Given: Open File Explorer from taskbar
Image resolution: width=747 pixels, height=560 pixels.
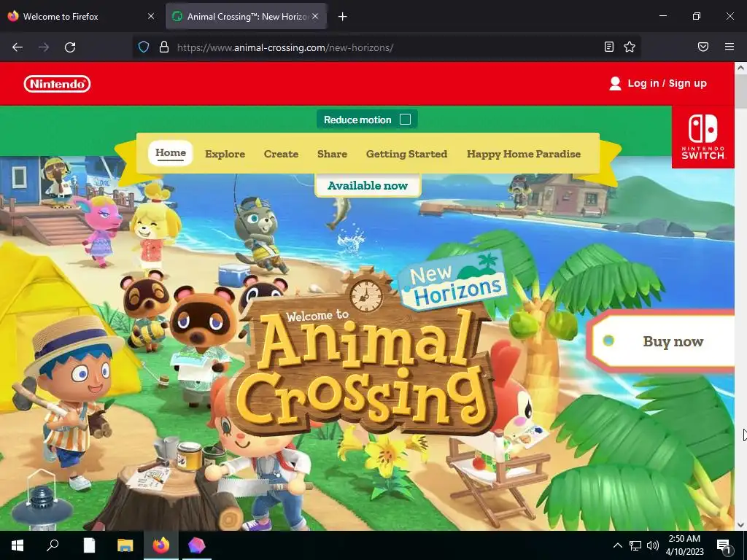Looking at the screenshot, I should click(x=125, y=545).
